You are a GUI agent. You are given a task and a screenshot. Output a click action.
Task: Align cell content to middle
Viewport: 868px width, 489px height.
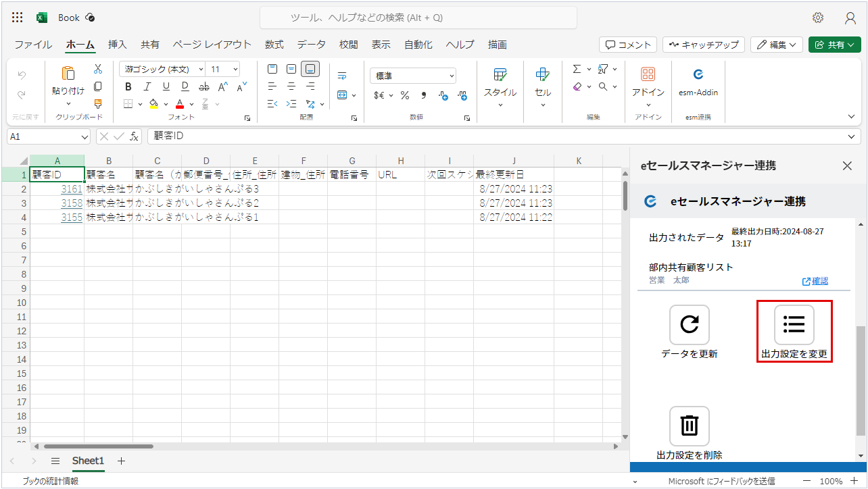291,69
